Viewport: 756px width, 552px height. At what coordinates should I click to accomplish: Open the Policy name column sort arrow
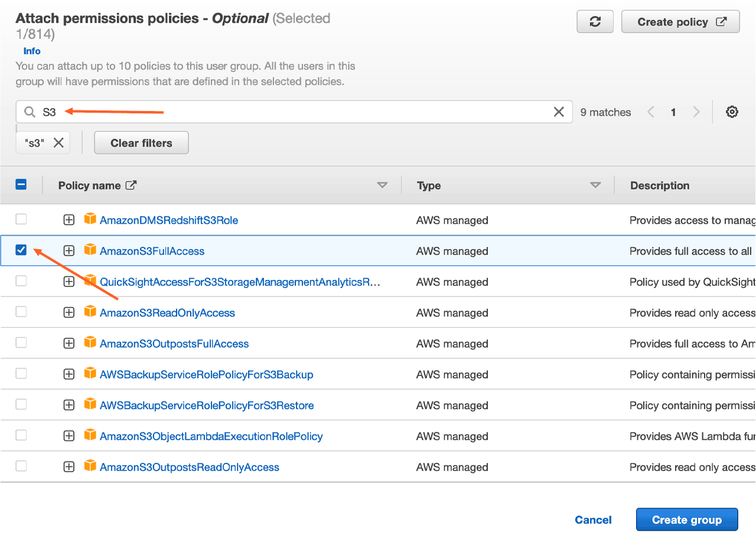coord(382,185)
